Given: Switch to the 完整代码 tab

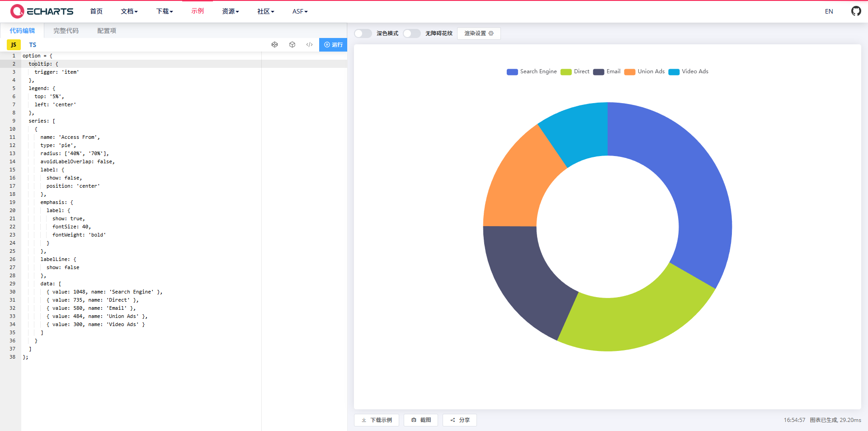Looking at the screenshot, I should pyautogui.click(x=66, y=30).
